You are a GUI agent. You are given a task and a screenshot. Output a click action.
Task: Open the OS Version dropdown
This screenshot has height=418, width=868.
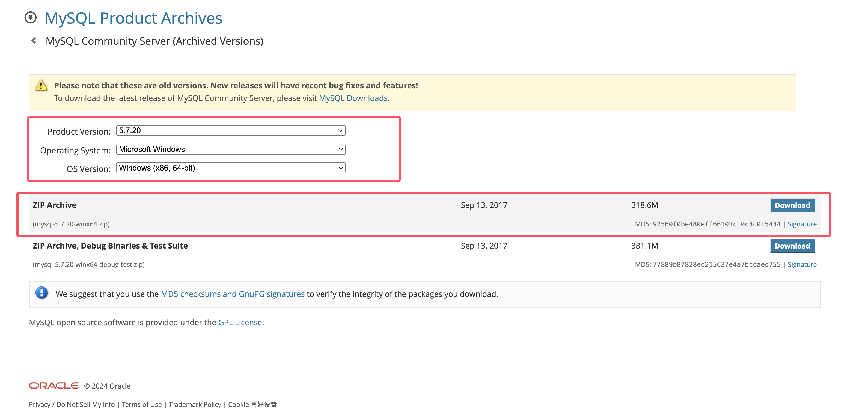point(231,168)
